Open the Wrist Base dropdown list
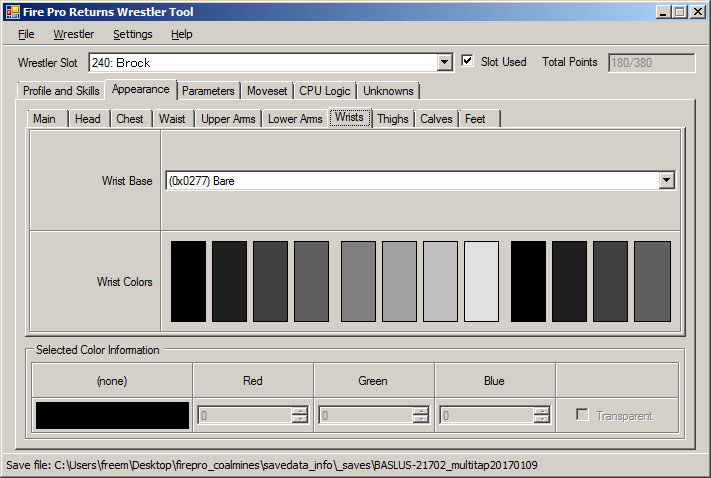 (667, 181)
